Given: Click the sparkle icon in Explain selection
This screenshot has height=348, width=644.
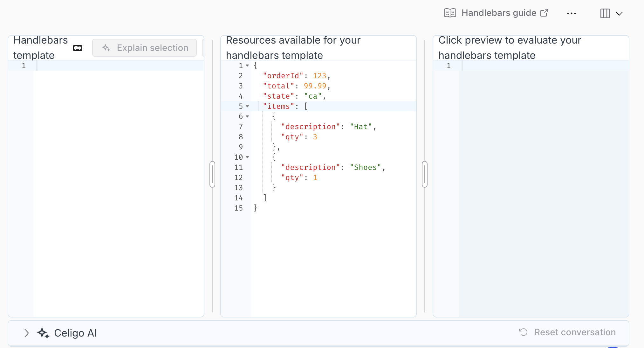Looking at the screenshot, I should pyautogui.click(x=106, y=48).
